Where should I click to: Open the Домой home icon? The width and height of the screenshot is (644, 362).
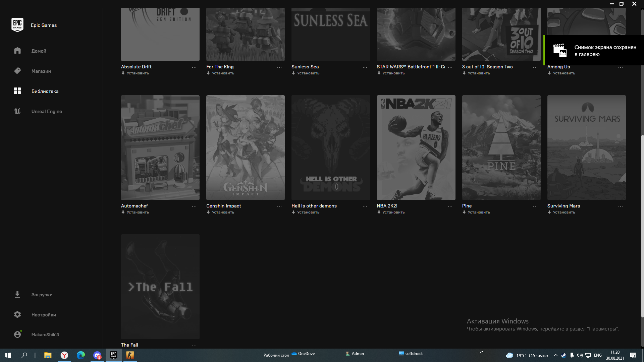click(x=17, y=51)
